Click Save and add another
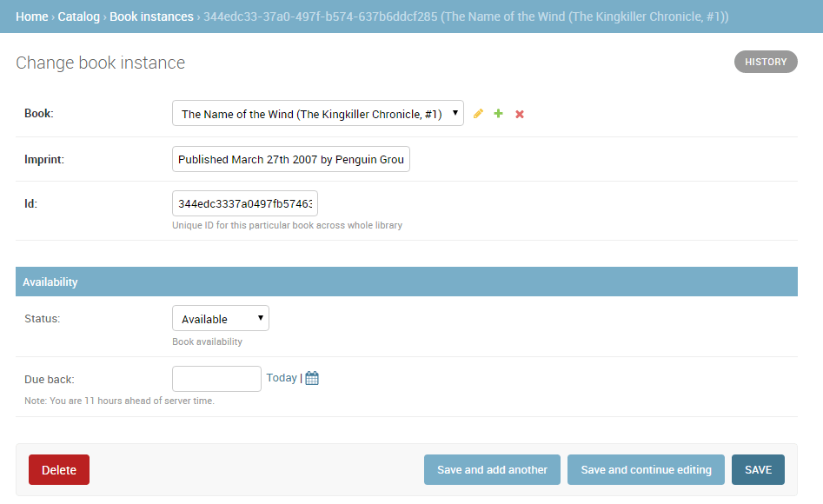 click(492, 469)
